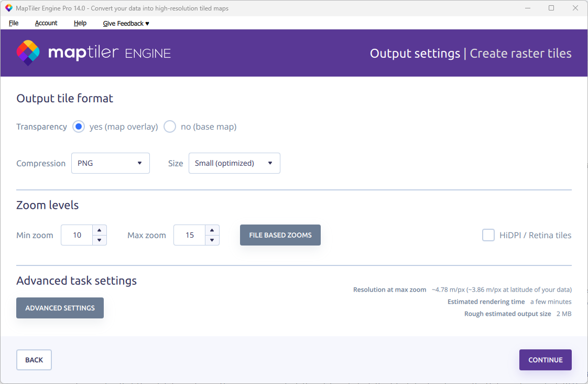Screen dimensions: 588x384
Task: Open the Account menu
Action: pos(46,23)
